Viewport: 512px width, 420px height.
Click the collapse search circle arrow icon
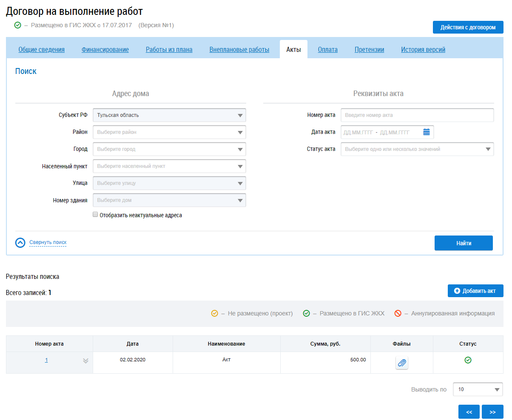(x=20, y=243)
